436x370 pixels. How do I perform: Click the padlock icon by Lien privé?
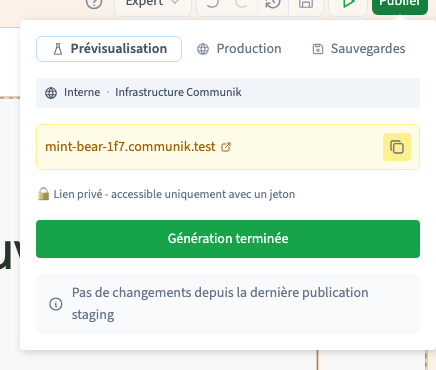[x=43, y=194]
